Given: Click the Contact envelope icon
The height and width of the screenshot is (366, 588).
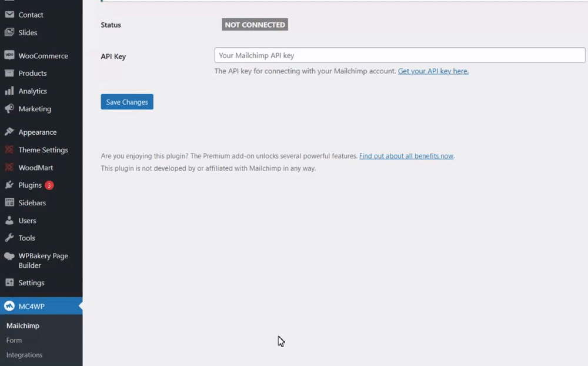Looking at the screenshot, I should point(9,15).
